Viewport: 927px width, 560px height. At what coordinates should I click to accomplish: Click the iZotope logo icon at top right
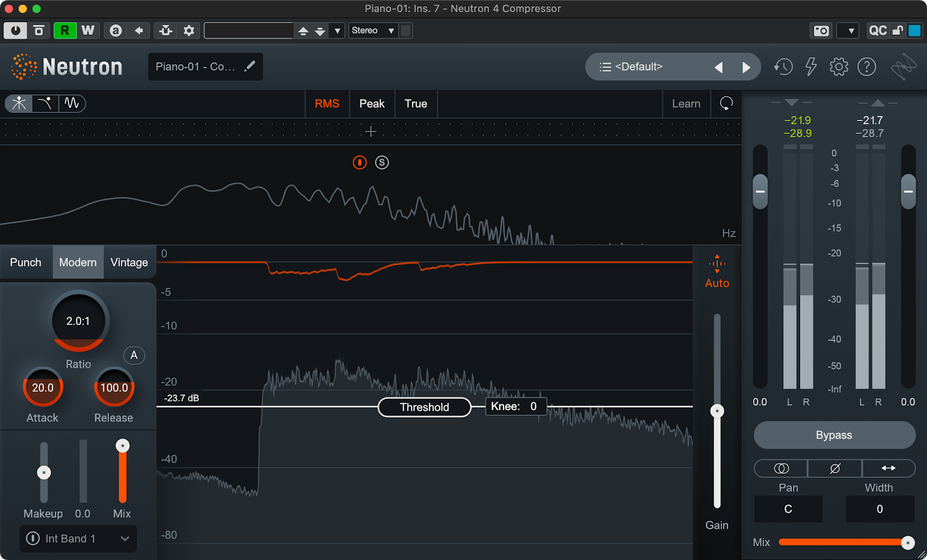904,67
